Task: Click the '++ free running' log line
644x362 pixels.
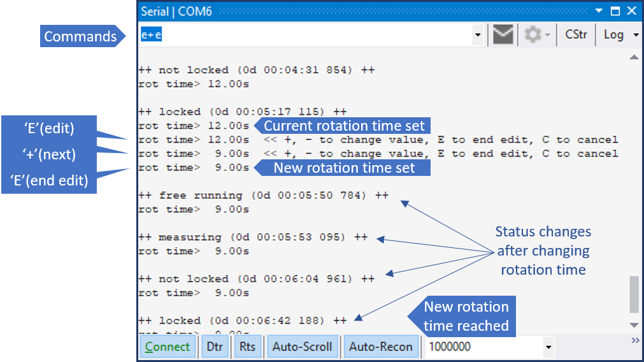Action: (263, 195)
